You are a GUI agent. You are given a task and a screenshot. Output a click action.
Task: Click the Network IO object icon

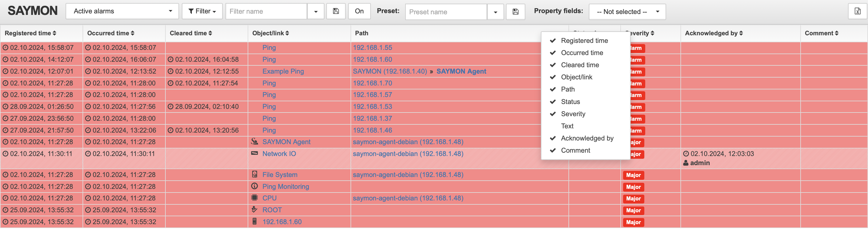pos(255,154)
